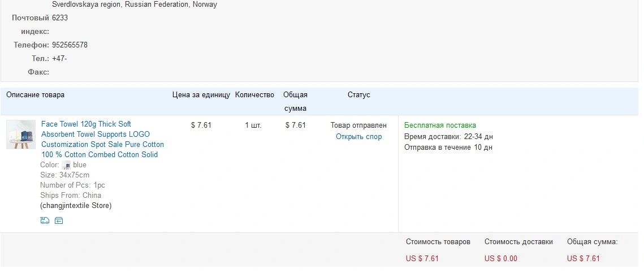Select the Описание товара column header
The width and height of the screenshot is (644, 273).
click(35, 95)
